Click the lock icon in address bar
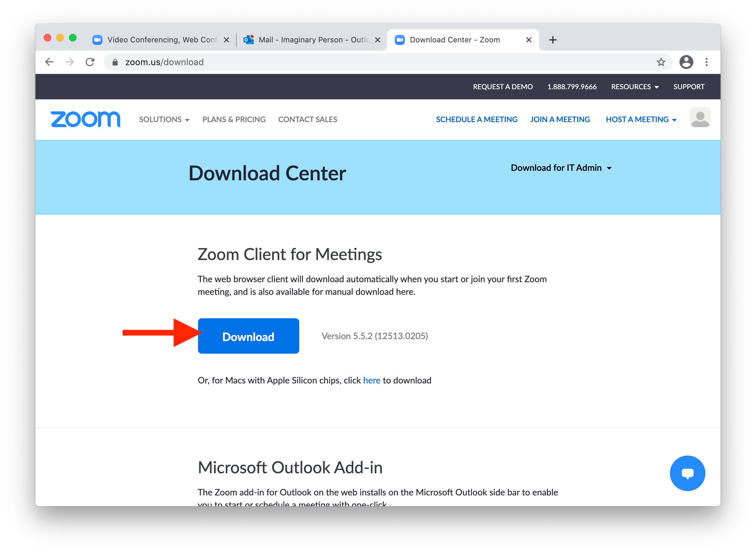This screenshot has width=756, height=553. pos(115,62)
